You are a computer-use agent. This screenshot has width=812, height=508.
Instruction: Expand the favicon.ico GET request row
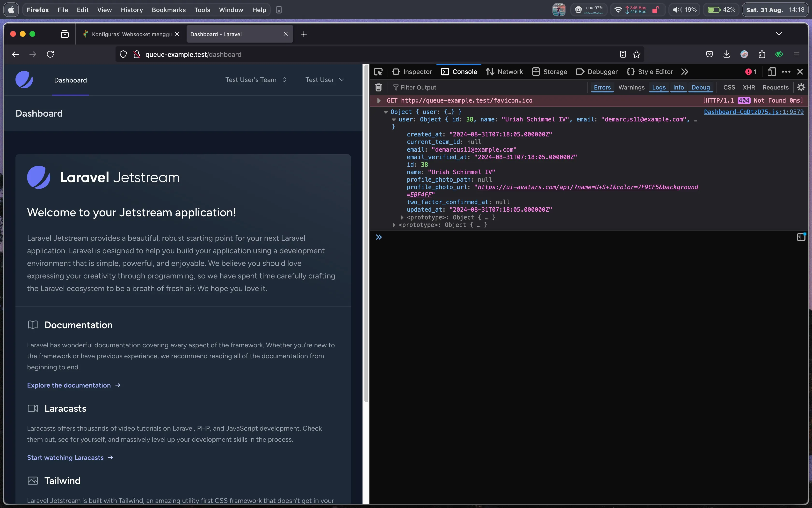(378, 100)
